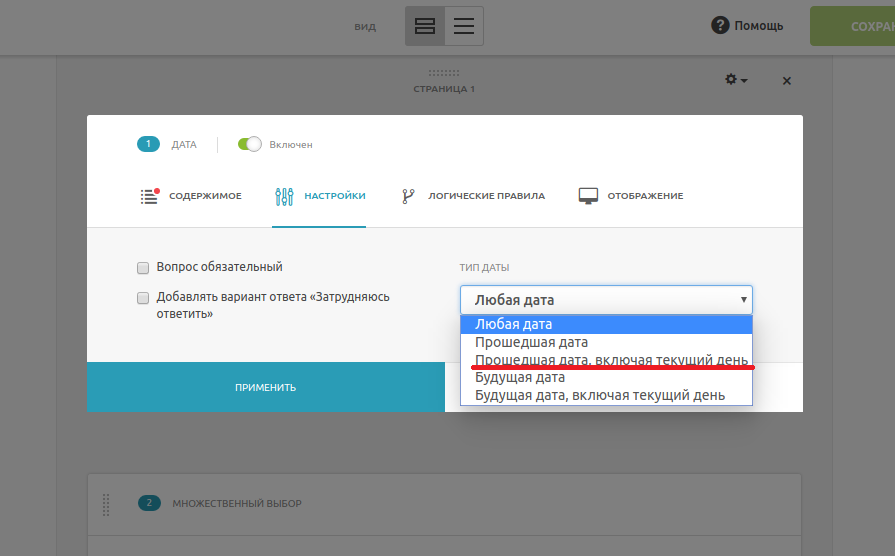Pick Будущая дата, включая текущий день
895x556 pixels.
600,396
